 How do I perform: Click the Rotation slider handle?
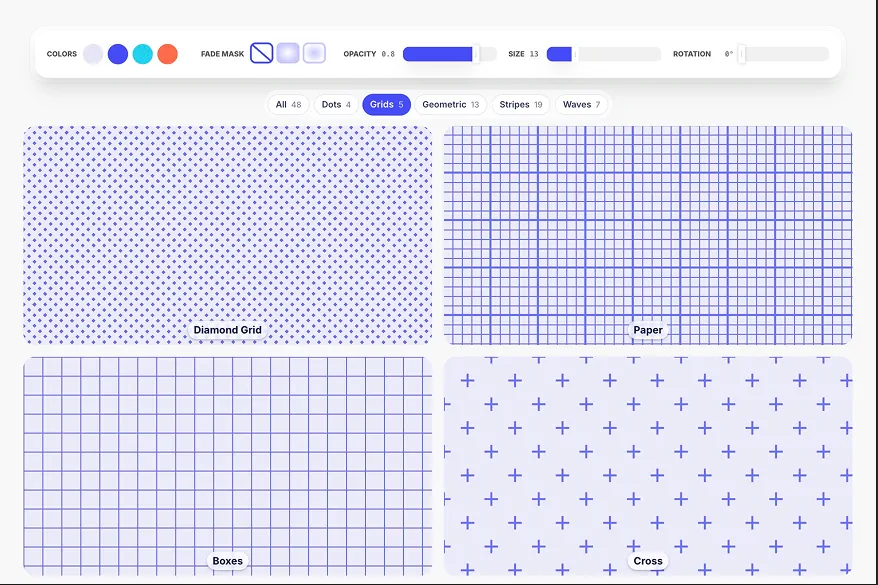742,54
